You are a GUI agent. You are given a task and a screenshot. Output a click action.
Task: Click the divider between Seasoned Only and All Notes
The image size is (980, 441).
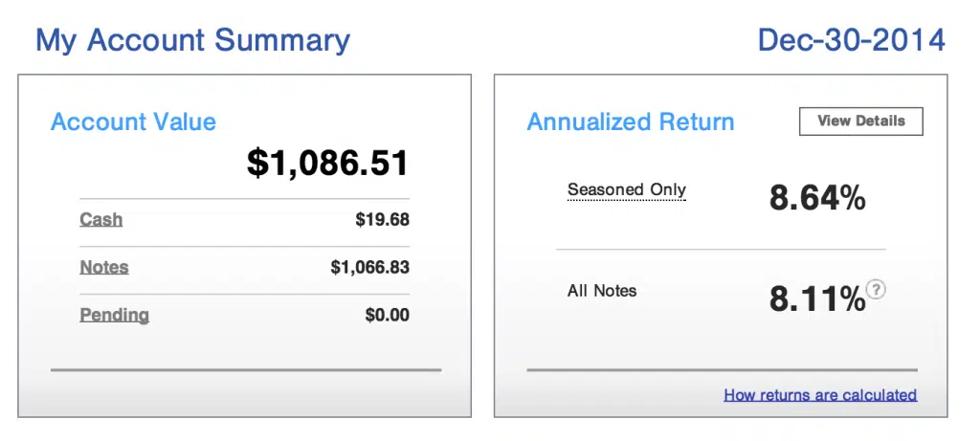pyautogui.click(x=721, y=249)
